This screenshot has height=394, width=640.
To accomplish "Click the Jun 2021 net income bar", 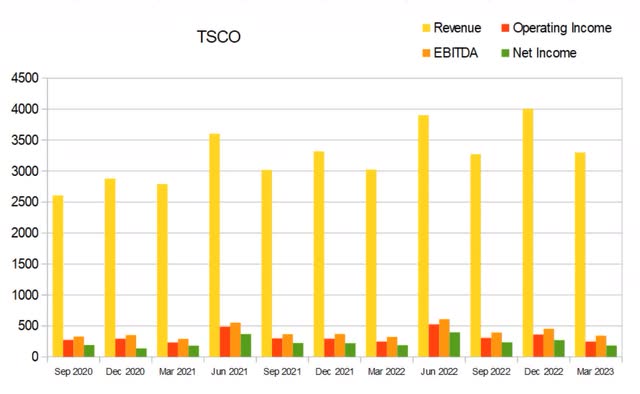I will pyautogui.click(x=246, y=345).
